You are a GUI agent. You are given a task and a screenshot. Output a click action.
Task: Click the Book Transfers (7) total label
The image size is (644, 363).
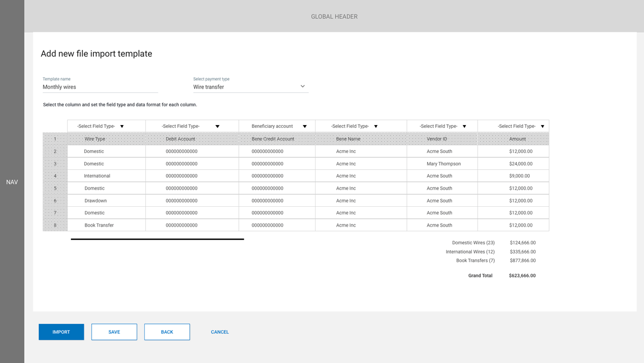pyautogui.click(x=475, y=260)
